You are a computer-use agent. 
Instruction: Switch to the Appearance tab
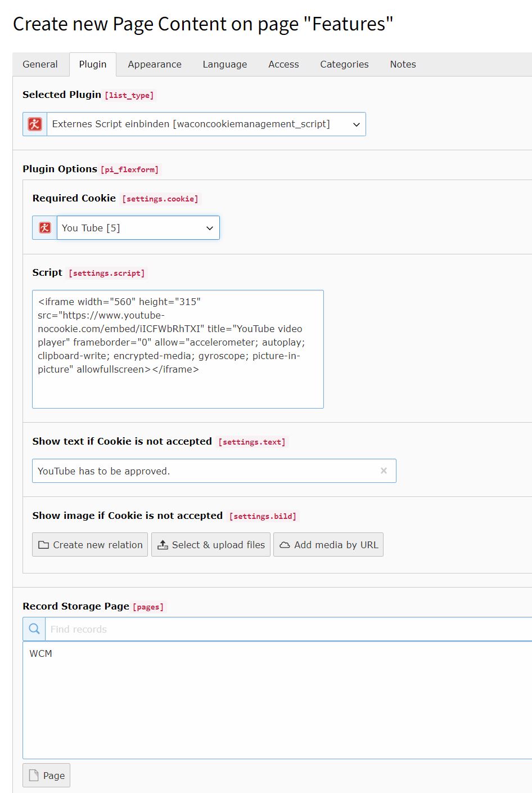154,64
